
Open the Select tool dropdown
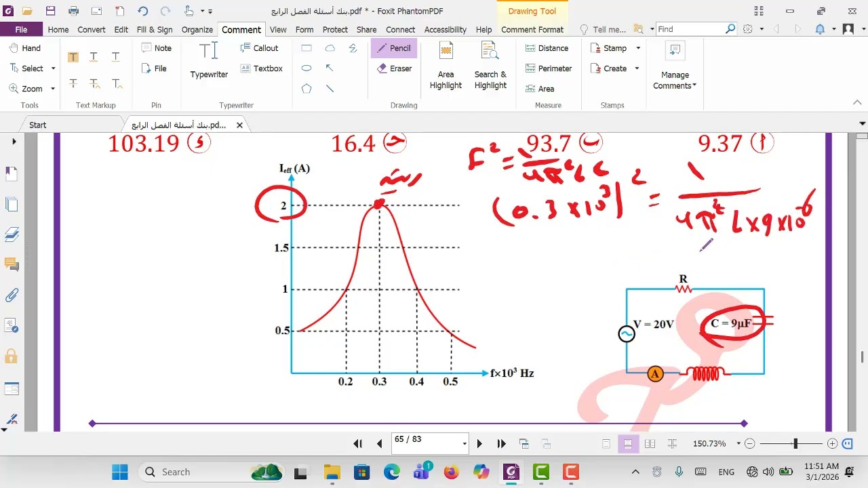pos(53,68)
